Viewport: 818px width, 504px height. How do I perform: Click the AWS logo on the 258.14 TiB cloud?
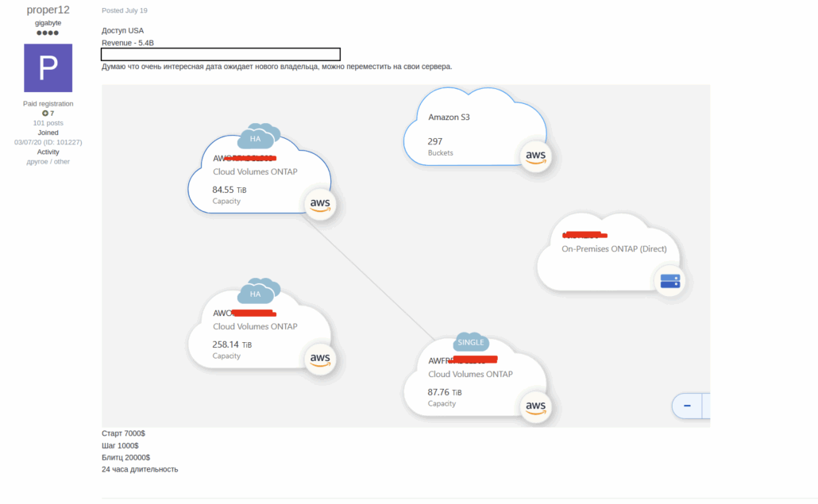coord(320,360)
